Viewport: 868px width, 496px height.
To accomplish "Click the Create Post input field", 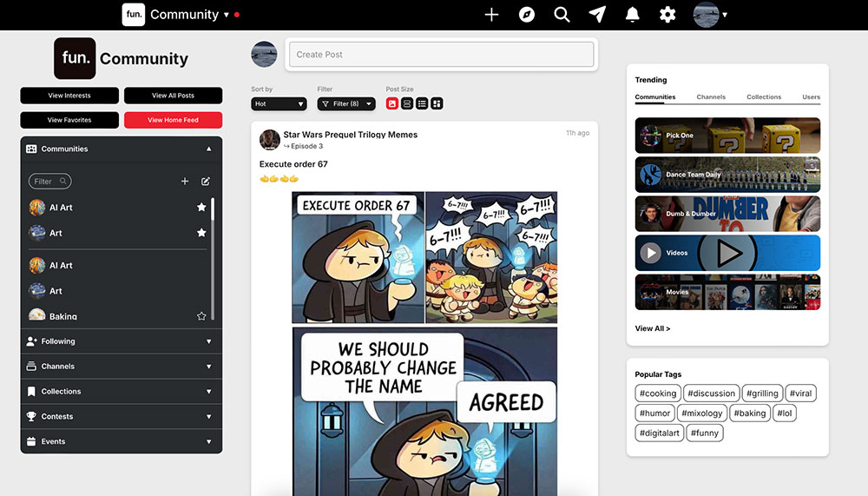I will [441, 55].
